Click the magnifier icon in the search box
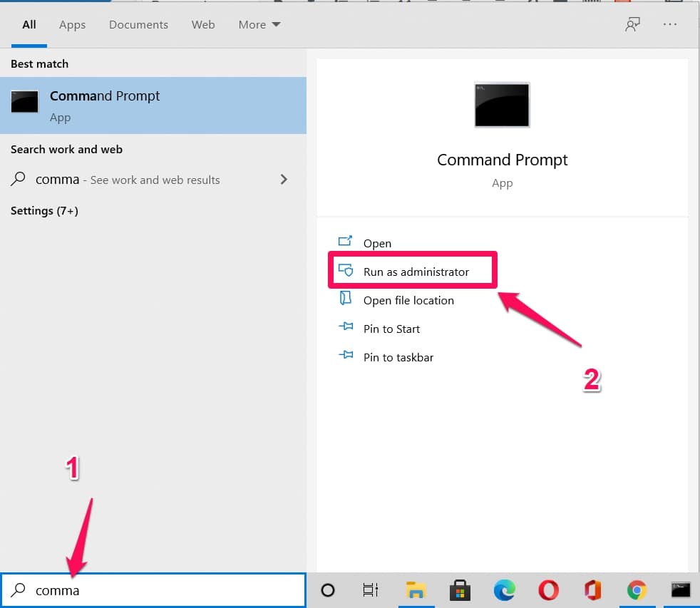 pos(18,589)
